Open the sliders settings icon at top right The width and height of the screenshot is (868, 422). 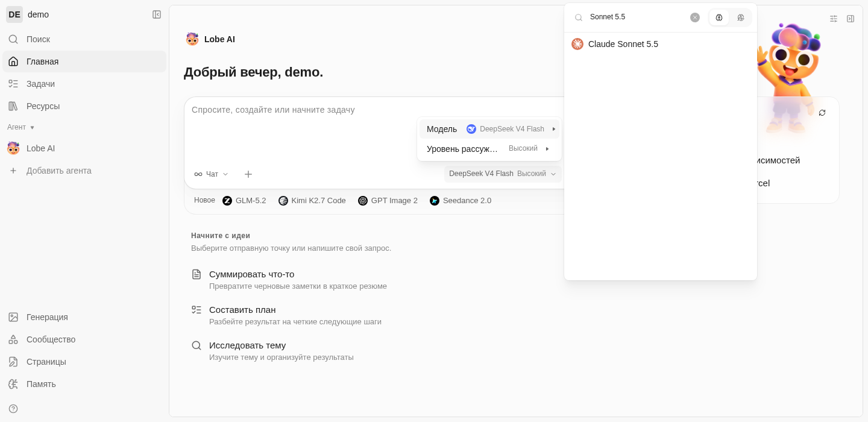834,19
